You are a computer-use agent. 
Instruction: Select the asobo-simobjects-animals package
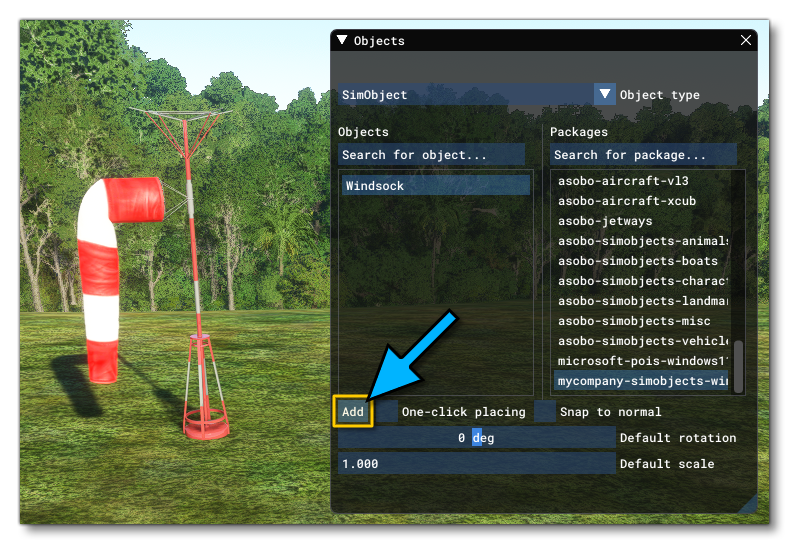pos(642,241)
